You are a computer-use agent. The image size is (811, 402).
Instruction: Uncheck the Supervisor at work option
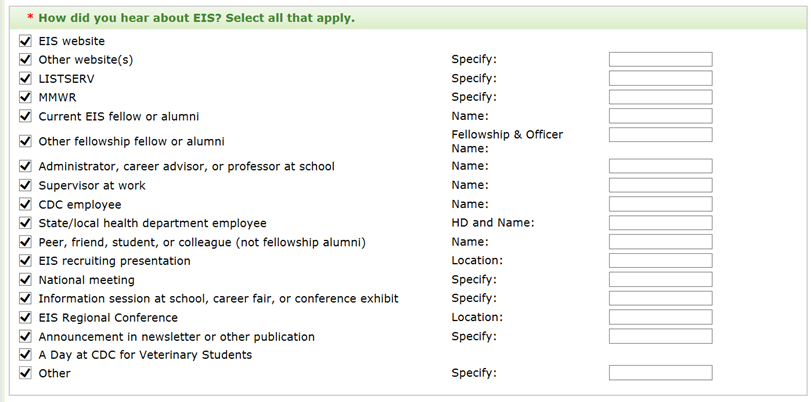(25, 185)
